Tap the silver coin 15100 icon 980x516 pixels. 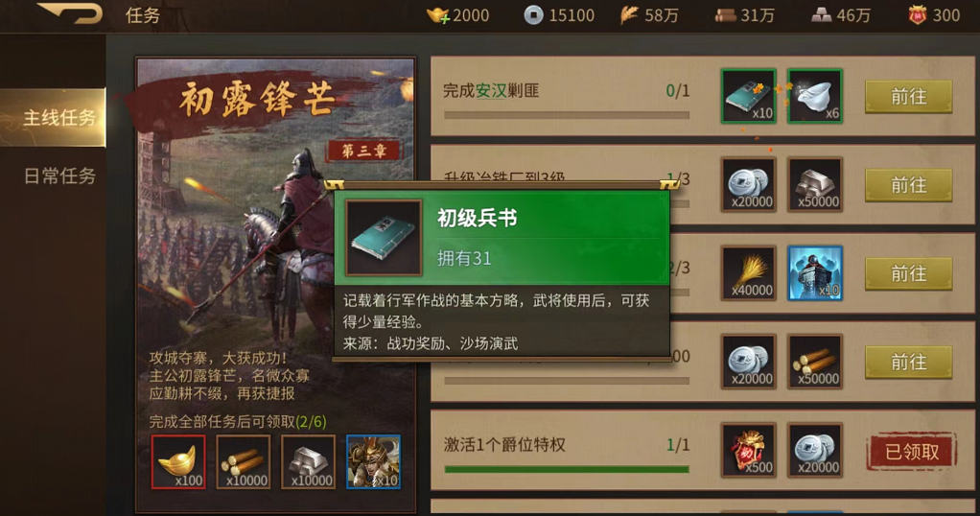coord(533,15)
